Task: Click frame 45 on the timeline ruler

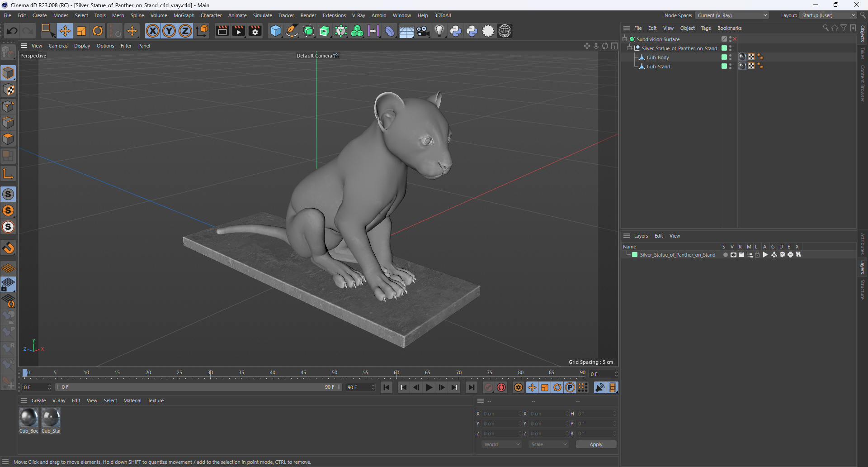Action: click(x=303, y=373)
